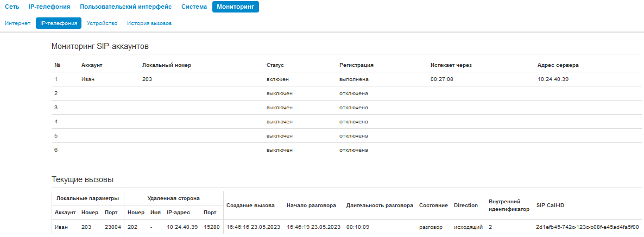Open the История вызовов sub-tab
Image resolution: width=644 pixels, height=237 pixels.
[149, 23]
